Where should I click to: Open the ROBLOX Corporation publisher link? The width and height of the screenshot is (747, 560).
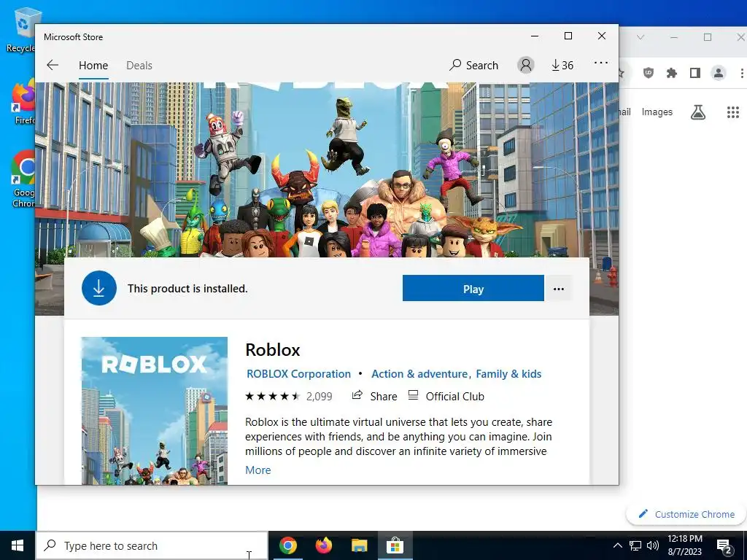point(298,374)
